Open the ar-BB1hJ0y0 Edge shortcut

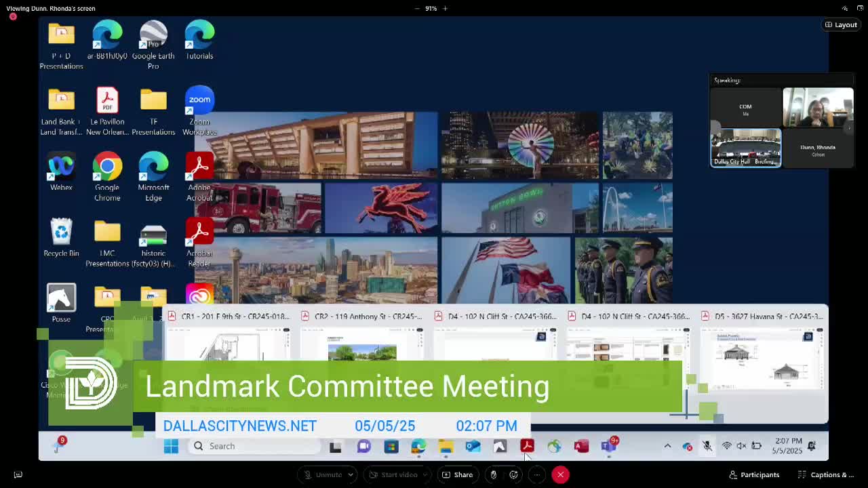coord(107,41)
